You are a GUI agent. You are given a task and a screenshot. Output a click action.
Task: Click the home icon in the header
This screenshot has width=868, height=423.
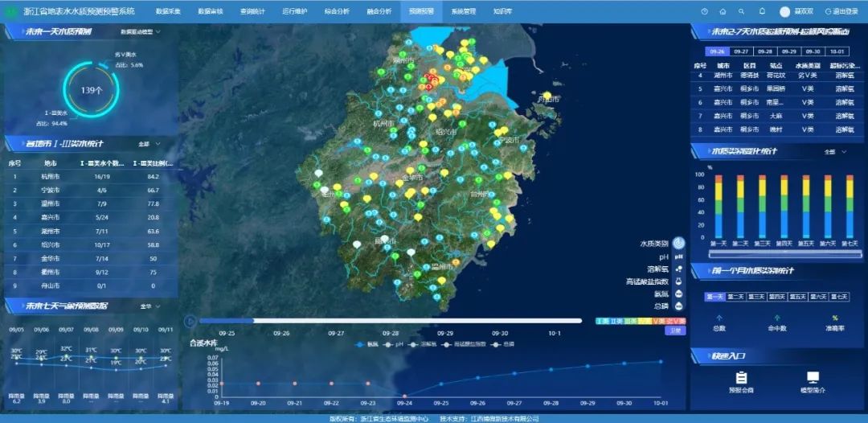[x=723, y=12]
